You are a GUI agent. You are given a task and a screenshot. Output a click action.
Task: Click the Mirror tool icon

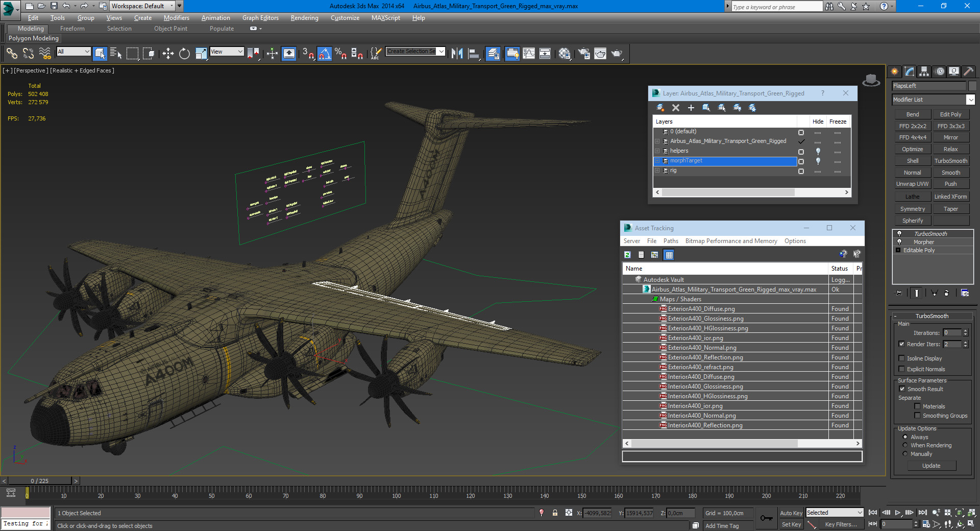point(457,53)
